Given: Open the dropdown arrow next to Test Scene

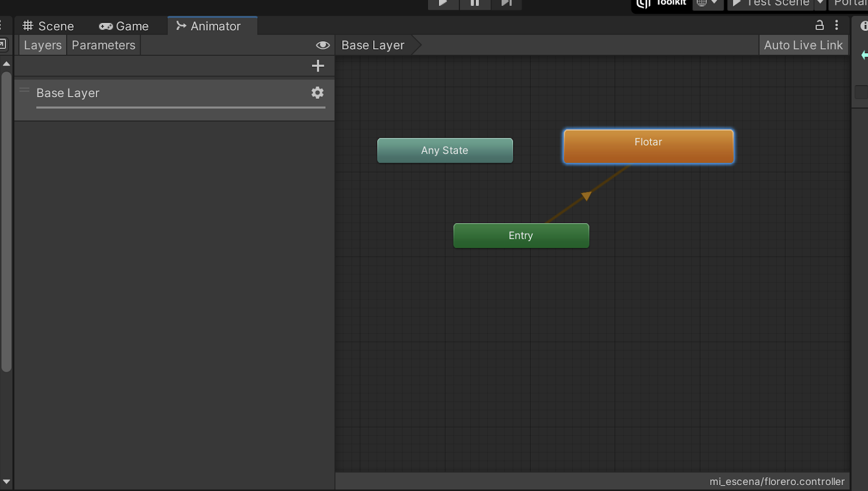Looking at the screenshot, I should click(x=820, y=3).
